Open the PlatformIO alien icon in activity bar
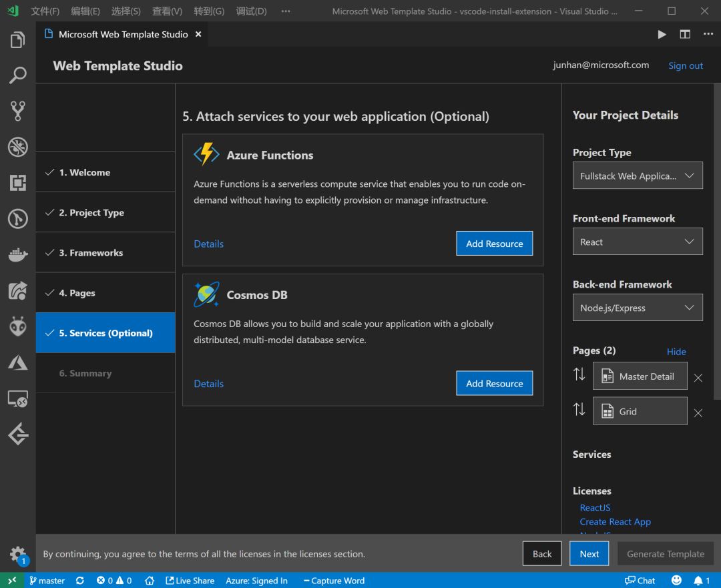 pos(17,326)
